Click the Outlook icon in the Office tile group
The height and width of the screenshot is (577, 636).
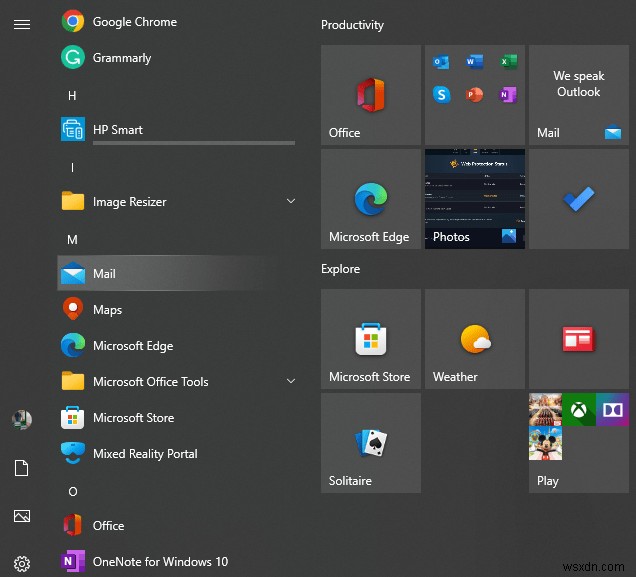point(441,62)
